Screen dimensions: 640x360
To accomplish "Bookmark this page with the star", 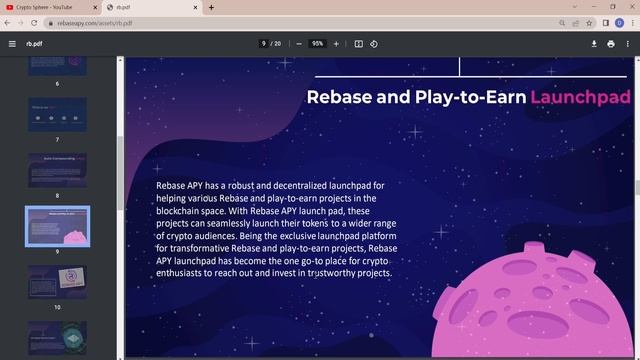I will [589, 23].
